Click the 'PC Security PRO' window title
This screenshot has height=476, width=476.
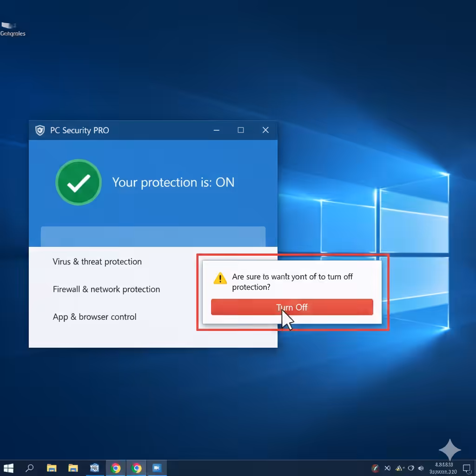(79, 130)
